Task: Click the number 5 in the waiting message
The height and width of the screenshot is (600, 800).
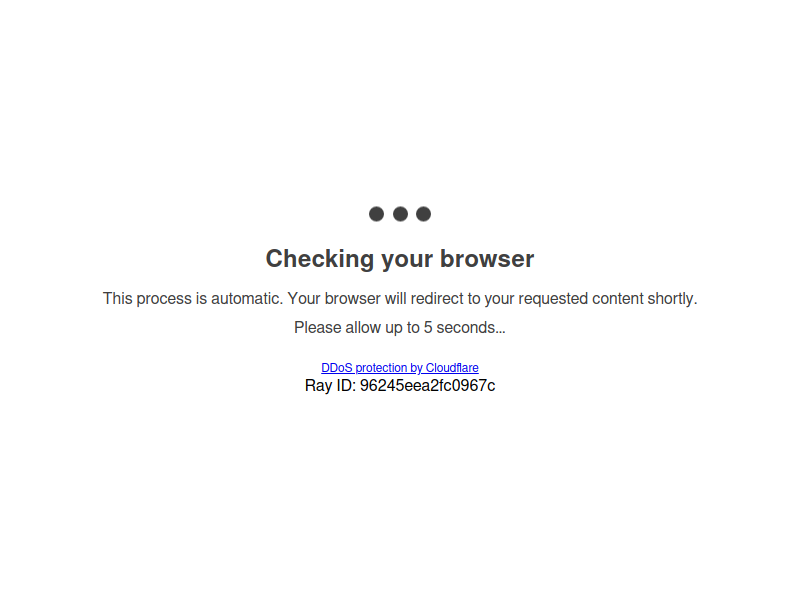Action: [x=428, y=328]
